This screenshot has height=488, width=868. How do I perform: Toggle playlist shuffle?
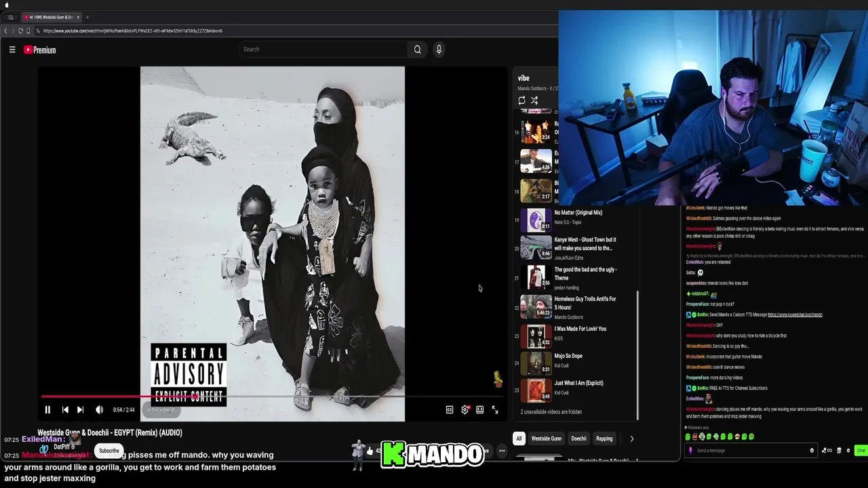[x=534, y=100]
